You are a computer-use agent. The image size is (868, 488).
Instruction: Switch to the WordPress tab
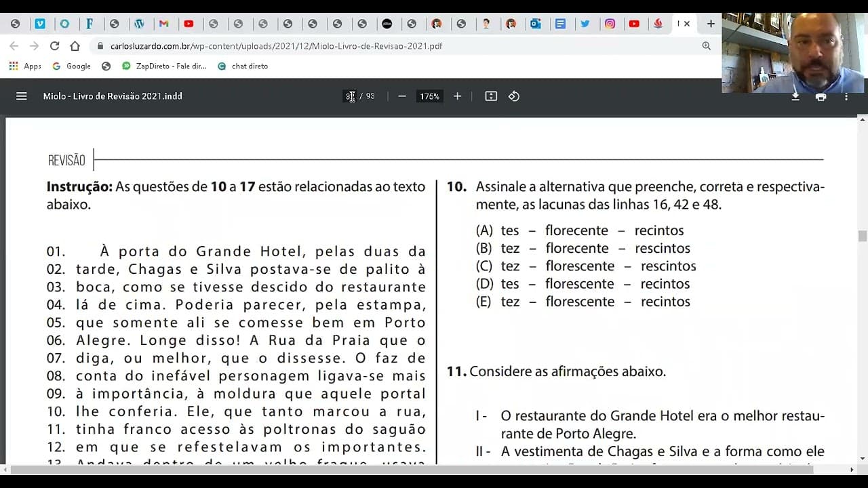[139, 24]
